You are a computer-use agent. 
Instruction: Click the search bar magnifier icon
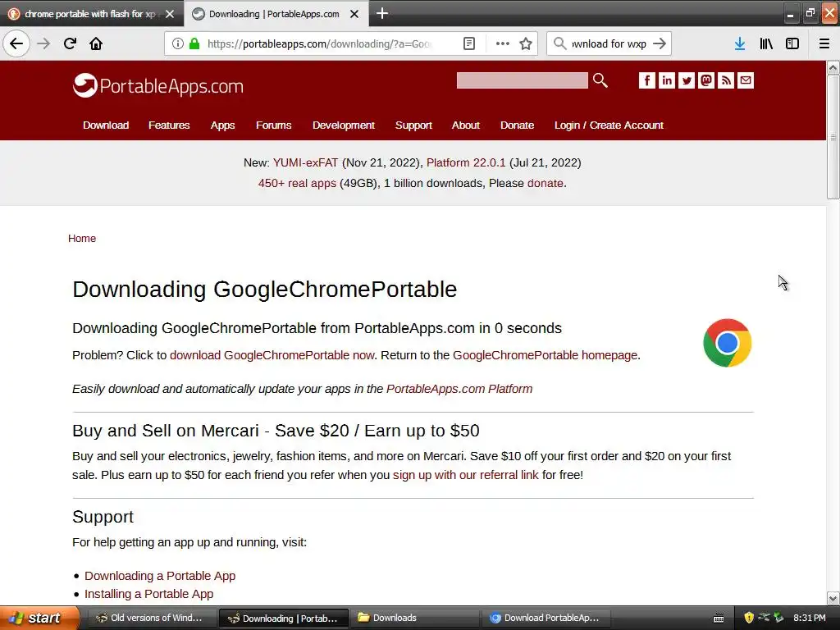point(559,43)
